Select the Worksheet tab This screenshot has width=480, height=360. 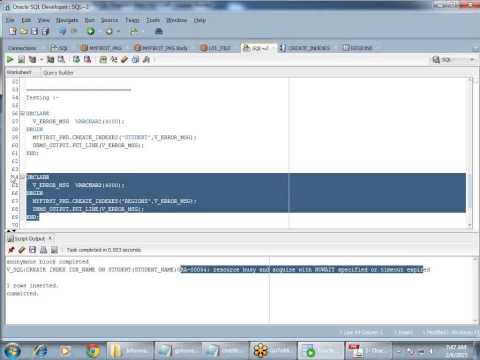coord(19,72)
